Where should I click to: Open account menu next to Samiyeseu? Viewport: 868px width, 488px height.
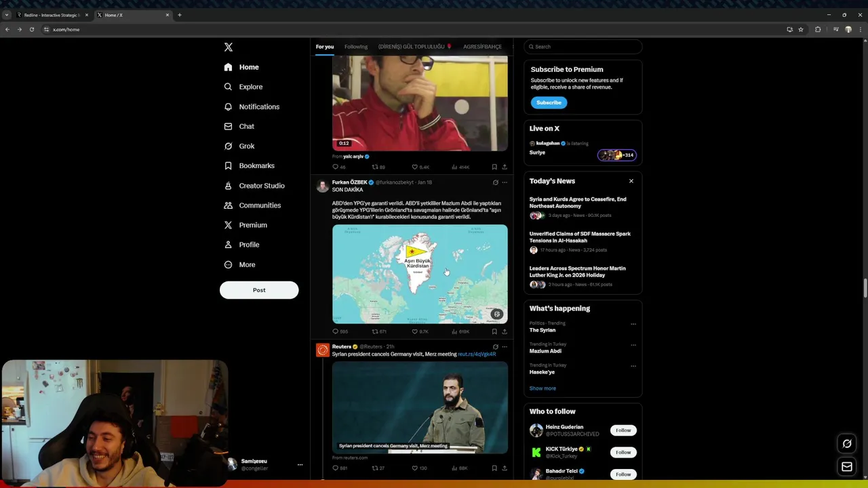click(x=300, y=465)
